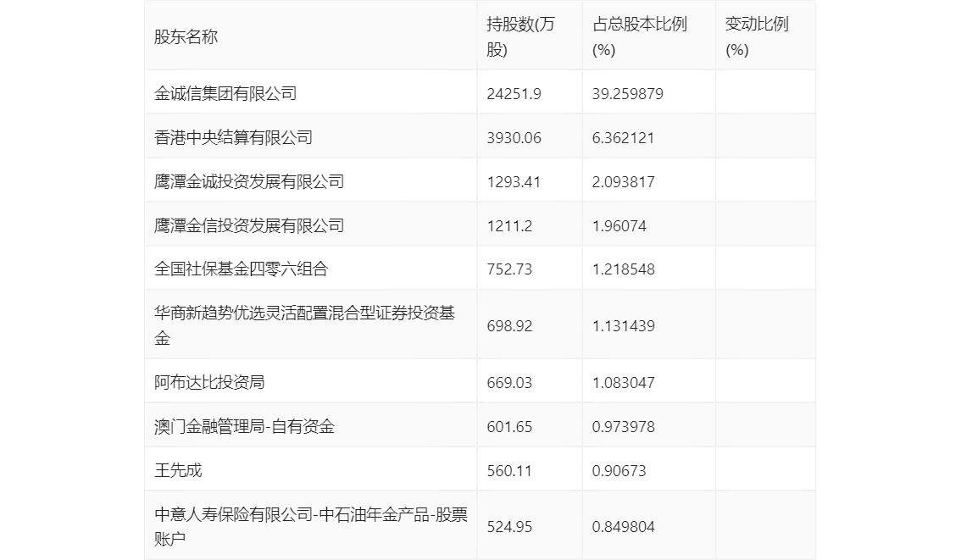Click the percentage 1.131439
The width and height of the screenshot is (961, 560).
click(624, 326)
